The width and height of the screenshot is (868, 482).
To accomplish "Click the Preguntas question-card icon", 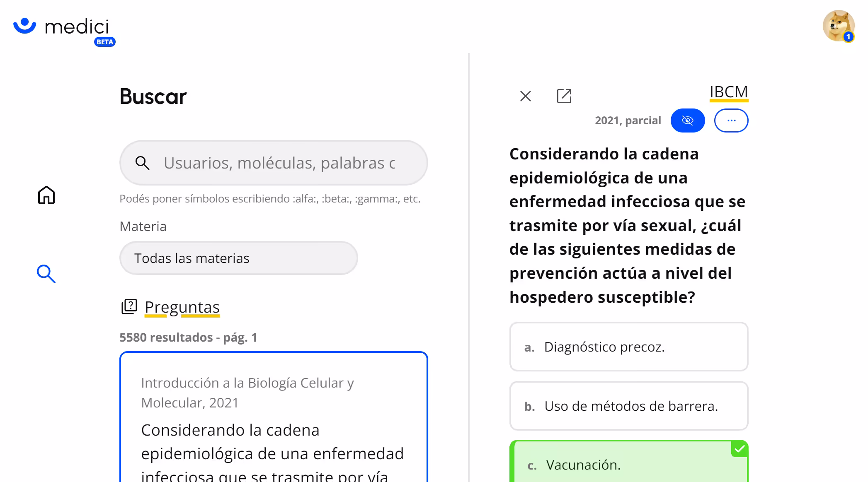I will pyautogui.click(x=129, y=306).
